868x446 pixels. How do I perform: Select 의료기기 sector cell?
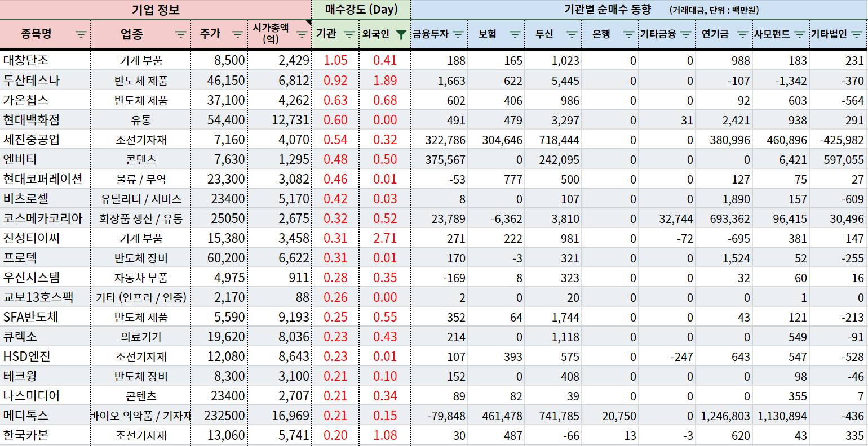click(x=141, y=336)
